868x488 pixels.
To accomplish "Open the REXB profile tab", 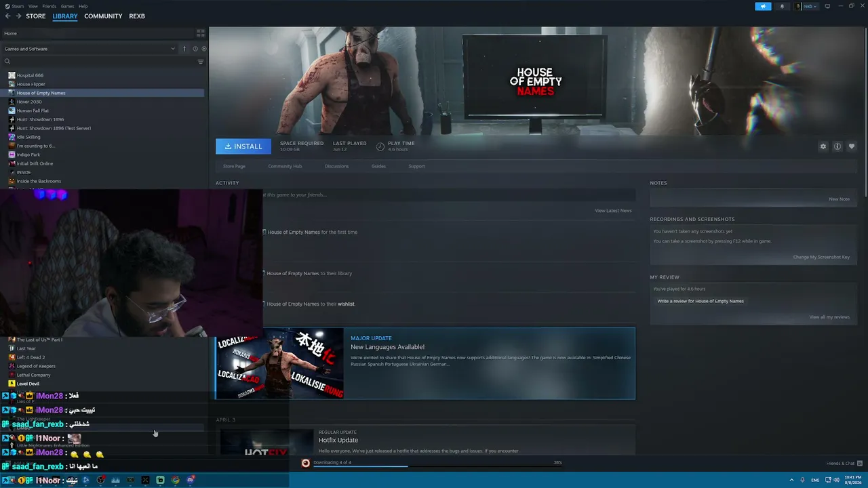I will [137, 16].
